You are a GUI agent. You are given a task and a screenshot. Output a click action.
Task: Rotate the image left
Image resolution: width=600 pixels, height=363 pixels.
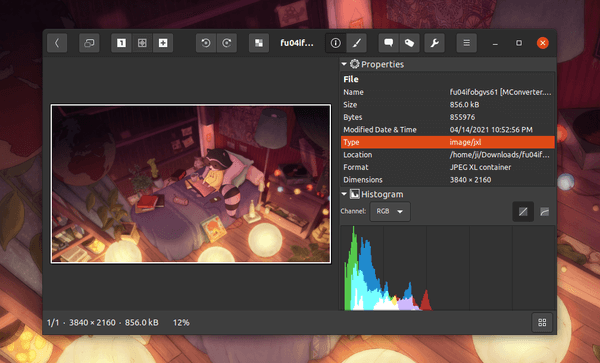coord(206,43)
